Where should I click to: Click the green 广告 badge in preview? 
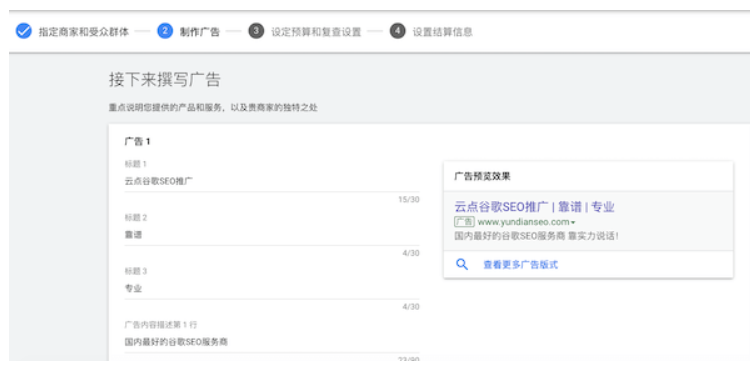coord(464,222)
